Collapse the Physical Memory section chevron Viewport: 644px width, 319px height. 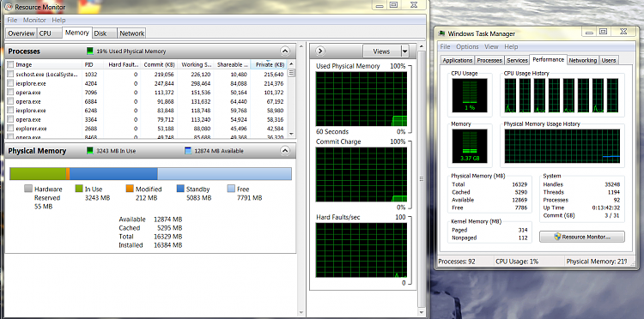click(x=285, y=151)
